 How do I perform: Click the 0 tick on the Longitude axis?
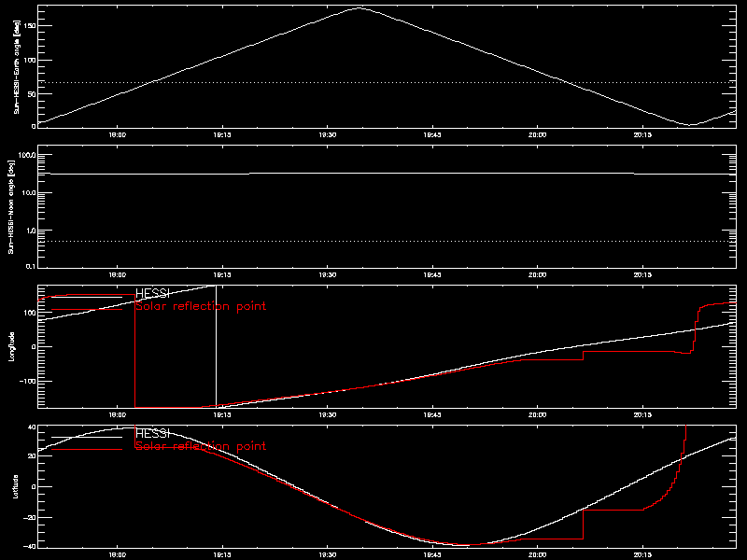click(34, 347)
